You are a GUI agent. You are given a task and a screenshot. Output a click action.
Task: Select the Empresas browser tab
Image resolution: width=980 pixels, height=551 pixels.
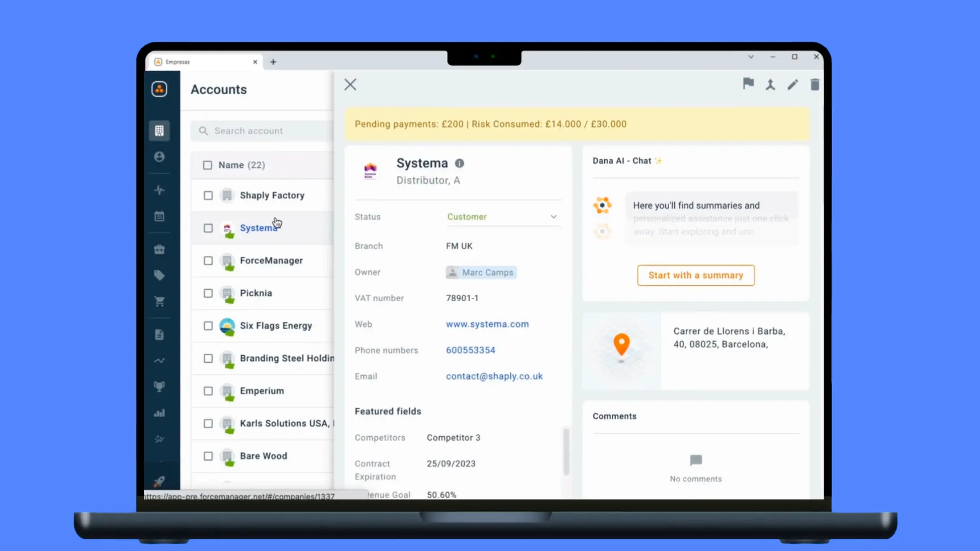pyautogui.click(x=204, y=62)
